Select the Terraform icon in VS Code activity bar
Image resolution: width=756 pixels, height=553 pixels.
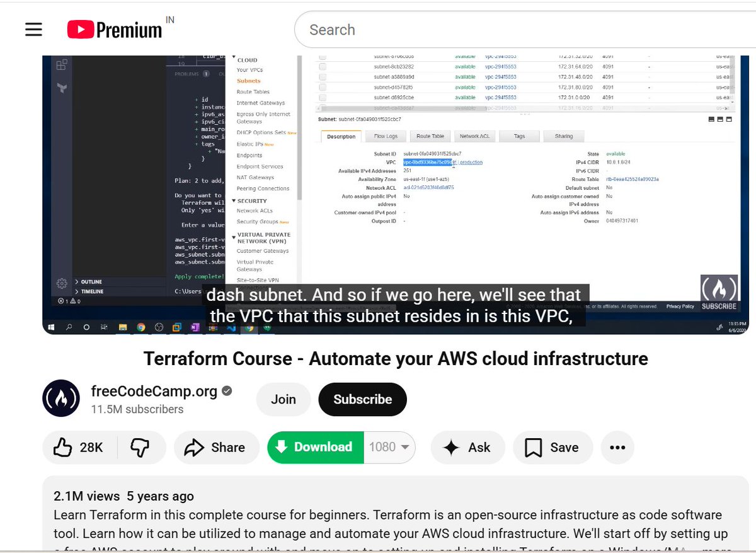click(62, 86)
